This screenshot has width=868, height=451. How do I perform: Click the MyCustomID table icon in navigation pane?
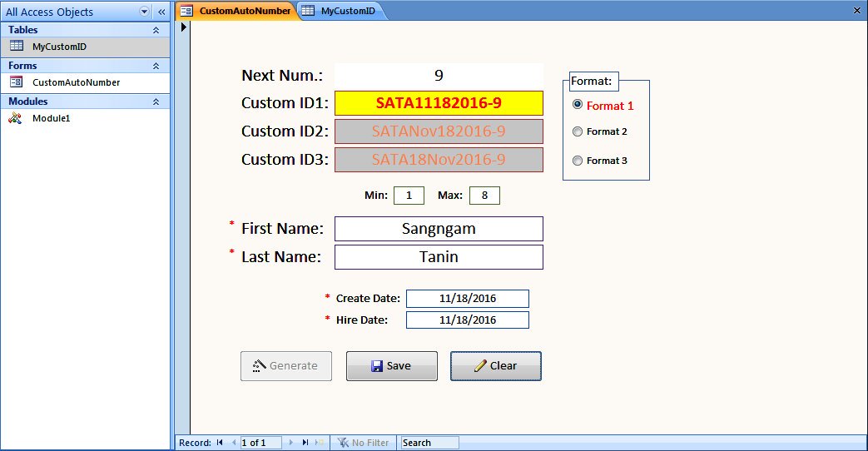point(17,46)
